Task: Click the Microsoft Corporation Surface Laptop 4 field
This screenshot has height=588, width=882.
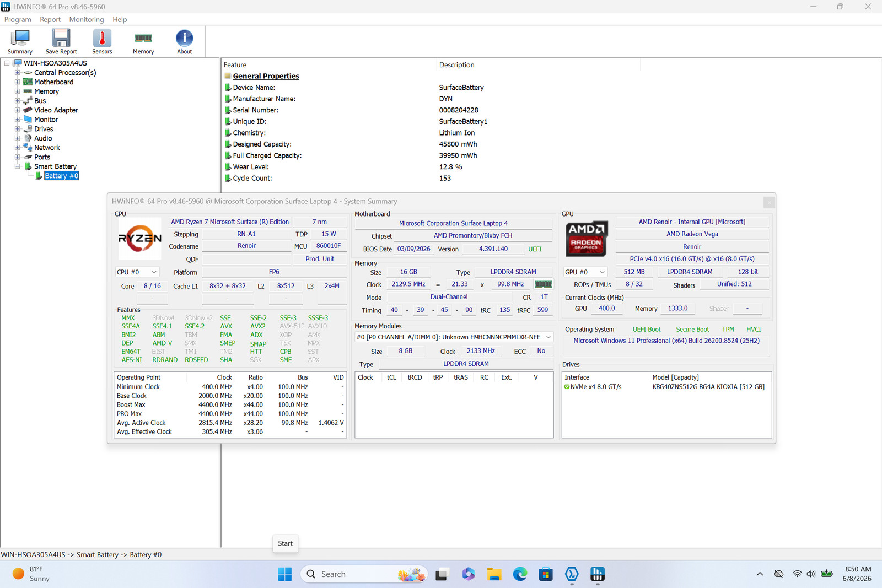Action: (454, 224)
